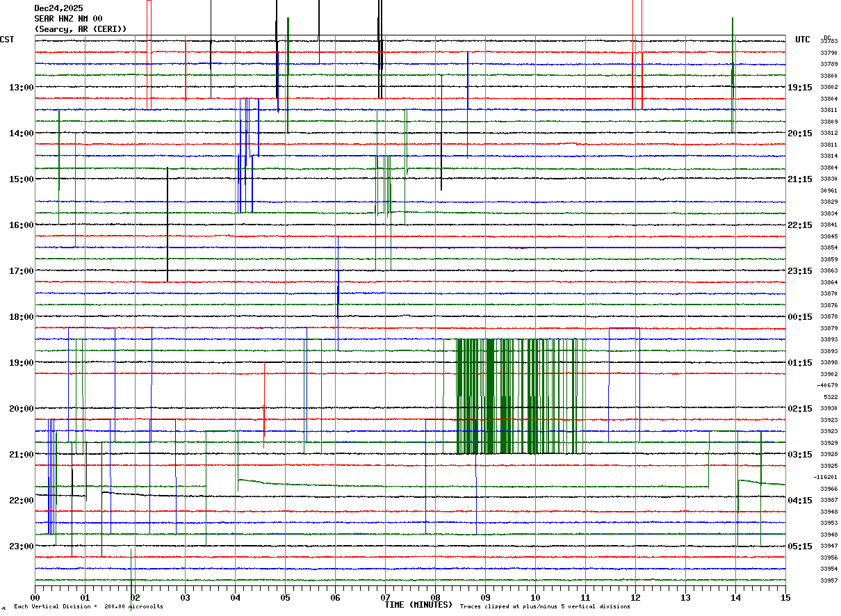Click minute tick label 15 on time axis
Viewport: 841px width, 616px height.
tap(785, 597)
